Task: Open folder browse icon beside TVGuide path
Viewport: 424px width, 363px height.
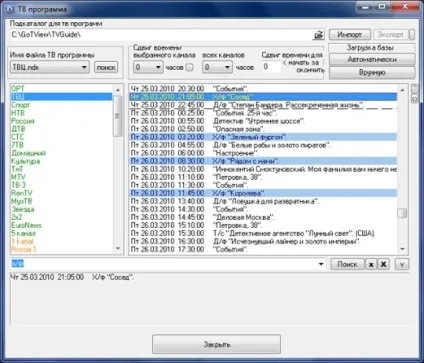Action: (x=319, y=34)
